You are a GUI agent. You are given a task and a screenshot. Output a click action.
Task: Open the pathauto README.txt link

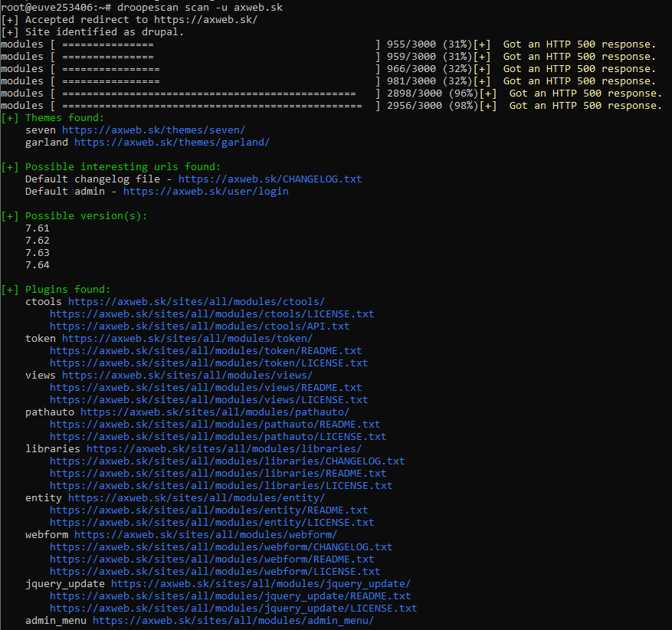tap(215, 425)
